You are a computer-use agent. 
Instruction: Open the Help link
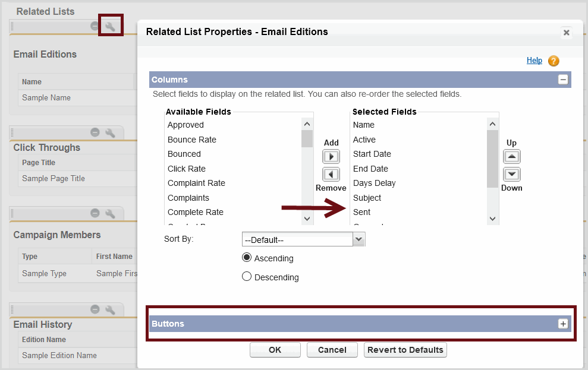click(534, 61)
